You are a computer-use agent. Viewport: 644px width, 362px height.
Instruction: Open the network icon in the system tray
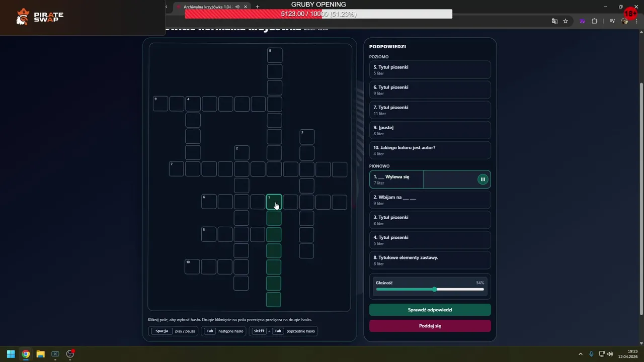[x=602, y=354]
